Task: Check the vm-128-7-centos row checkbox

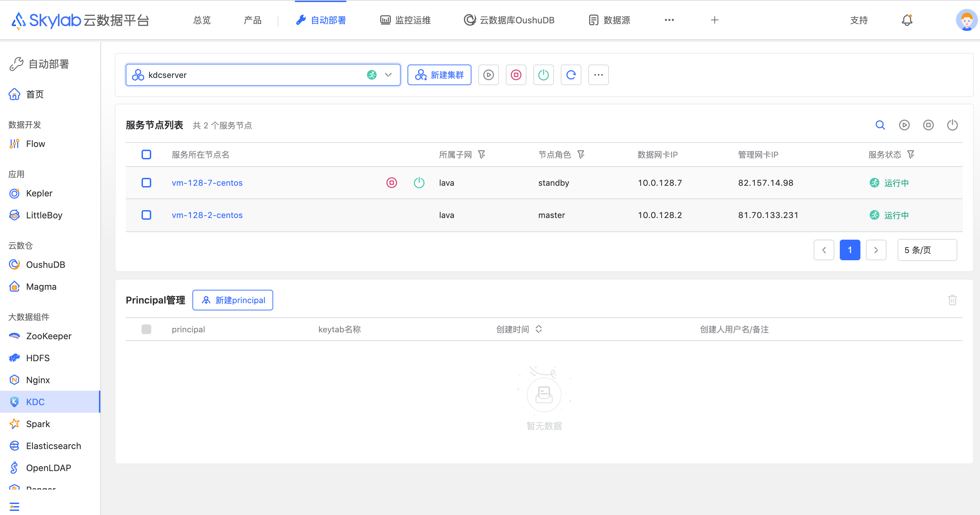Action: [x=146, y=183]
